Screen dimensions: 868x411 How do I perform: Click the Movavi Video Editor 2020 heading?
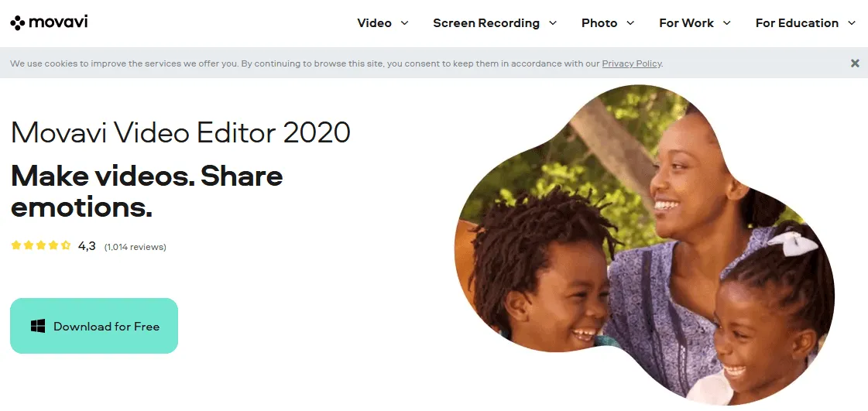click(180, 133)
